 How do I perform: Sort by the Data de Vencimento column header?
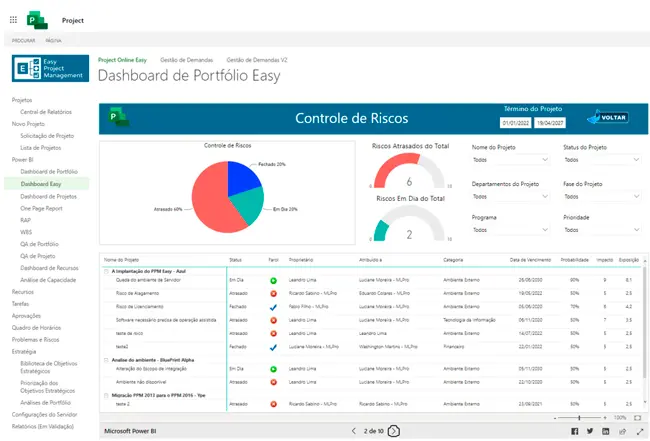pyautogui.click(x=530, y=260)
